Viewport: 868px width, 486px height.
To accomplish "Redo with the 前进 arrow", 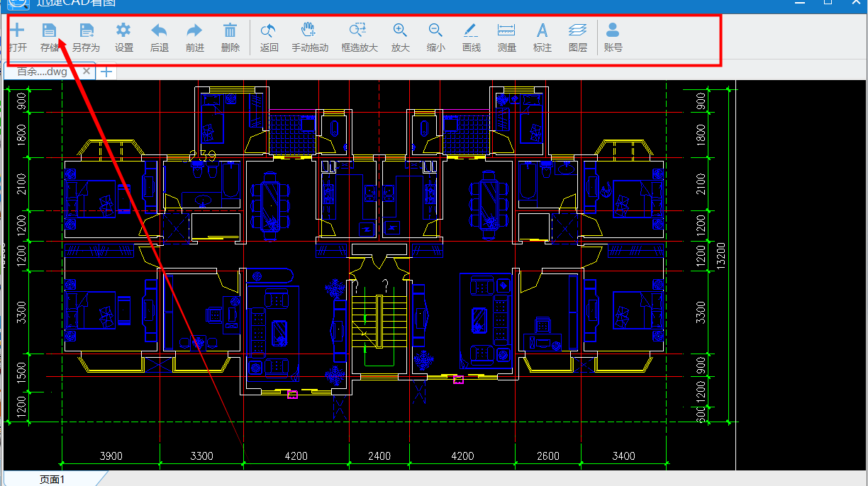I will click(194, 38).
